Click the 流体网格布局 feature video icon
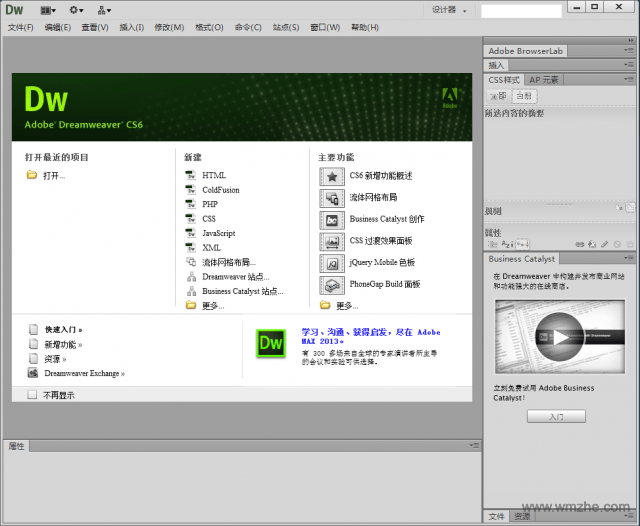This screenshot has height=526, width=640. (x=331, y=198)
